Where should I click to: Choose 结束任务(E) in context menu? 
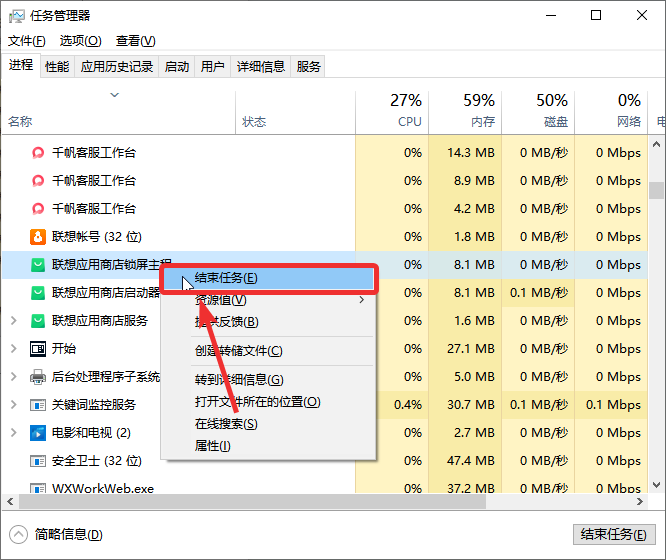[x=268, y=278]
